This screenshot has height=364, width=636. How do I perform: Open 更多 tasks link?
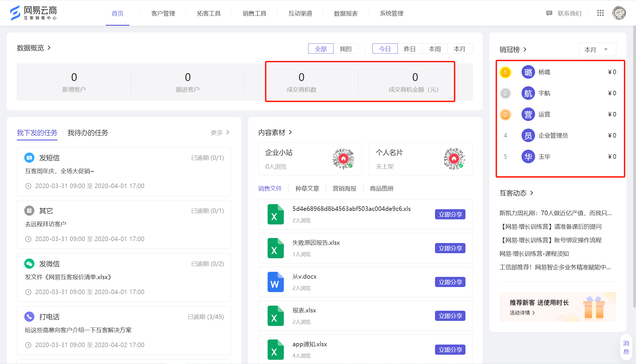click(220, 133)
